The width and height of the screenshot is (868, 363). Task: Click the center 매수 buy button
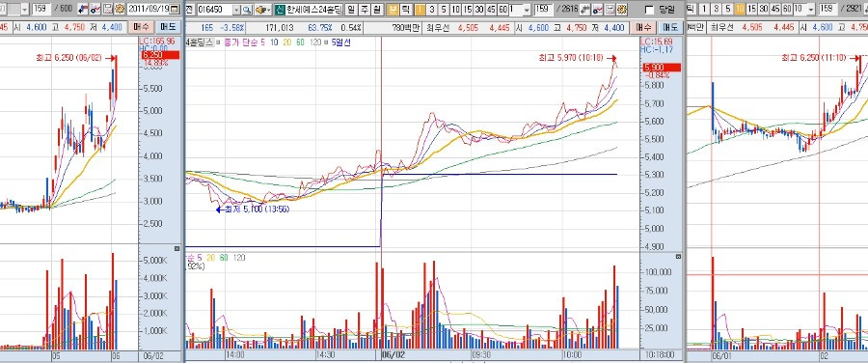643,27
